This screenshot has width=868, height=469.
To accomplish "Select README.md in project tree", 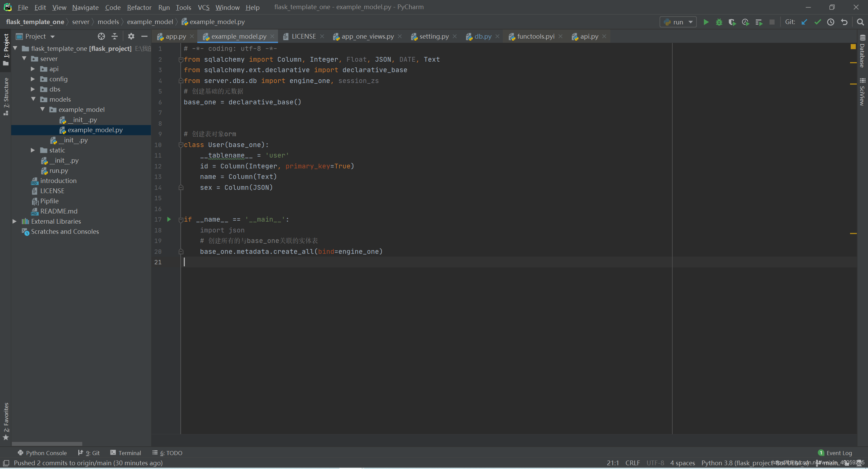I will [59, 211].
